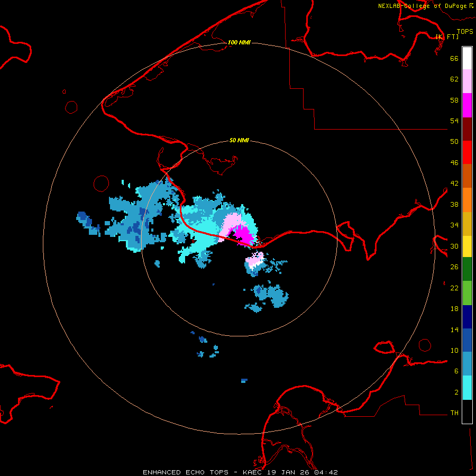Viewport: 476px width, 476px height.
Task: Click the ENHANCED ECHO TOPS KAEC timestamp caption
Action: coord(240,472)
